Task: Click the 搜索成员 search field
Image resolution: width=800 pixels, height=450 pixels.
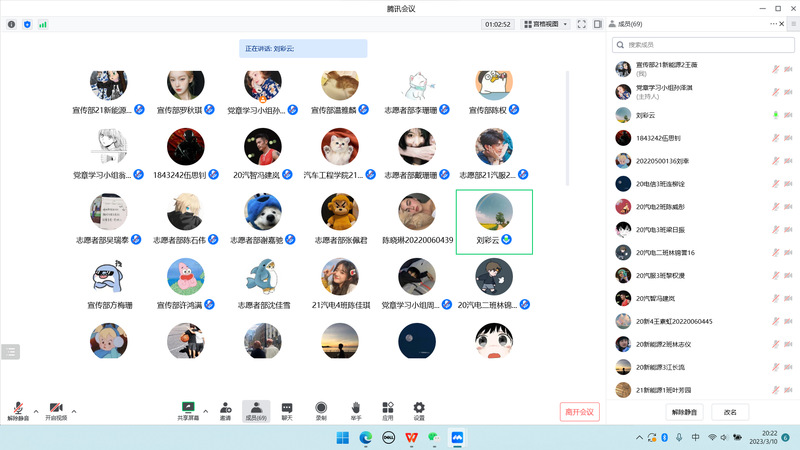Action: (703, 45)
